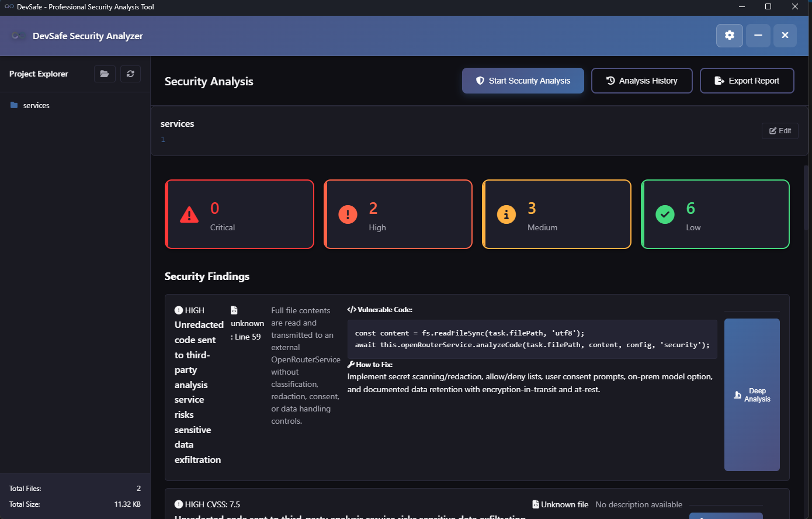This screenshot has height=519, width=812.
Task: Click the 'services' title in the header panel
Action: [177, 124]
